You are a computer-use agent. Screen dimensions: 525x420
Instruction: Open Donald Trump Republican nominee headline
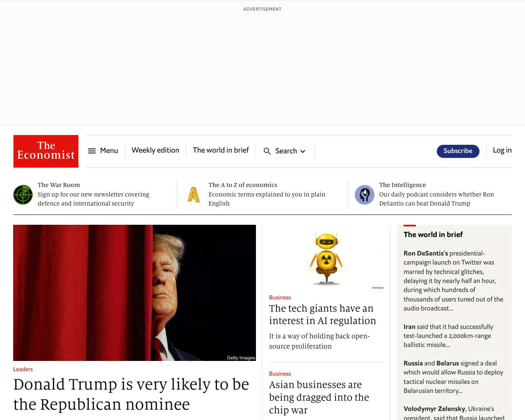coord(131,394)
